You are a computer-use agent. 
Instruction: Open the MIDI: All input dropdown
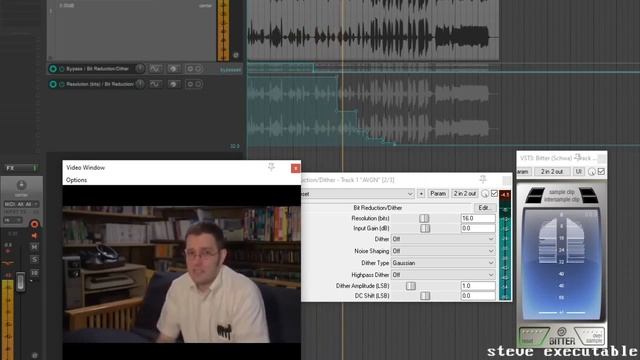pyautogui.click(x=21, y=204)
